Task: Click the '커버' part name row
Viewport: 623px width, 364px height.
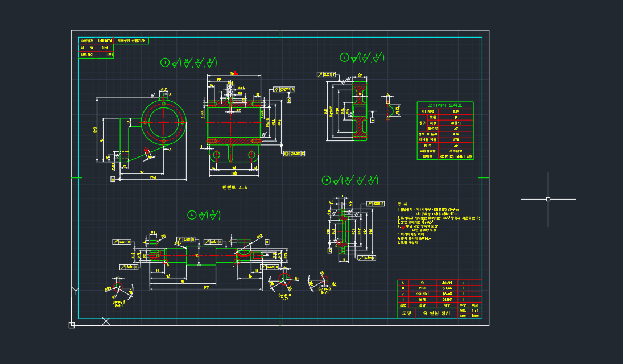Action: pyautogui.click(x=422, y=288)
